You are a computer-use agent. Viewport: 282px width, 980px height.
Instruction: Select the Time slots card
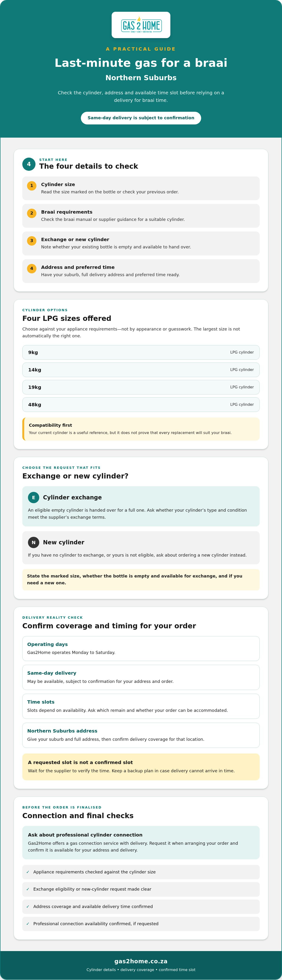[x=141, y=706]
